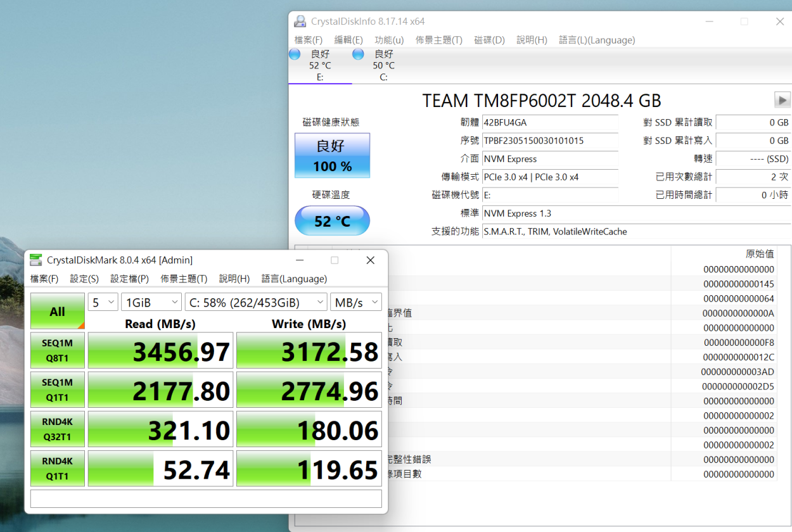The image size is (792, 532).
Task: Click the 2774.96 write result
Action: pyautogui.click(x=309, y=389)
